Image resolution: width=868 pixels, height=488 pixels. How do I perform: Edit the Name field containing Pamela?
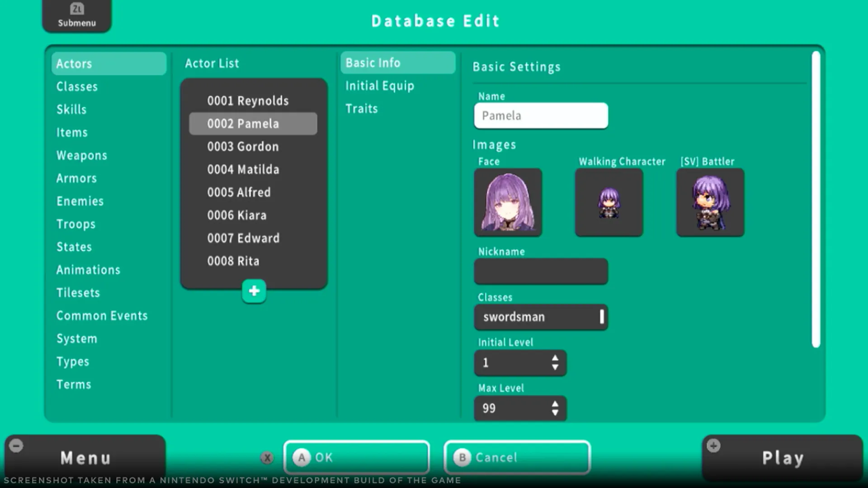(541, 116)
